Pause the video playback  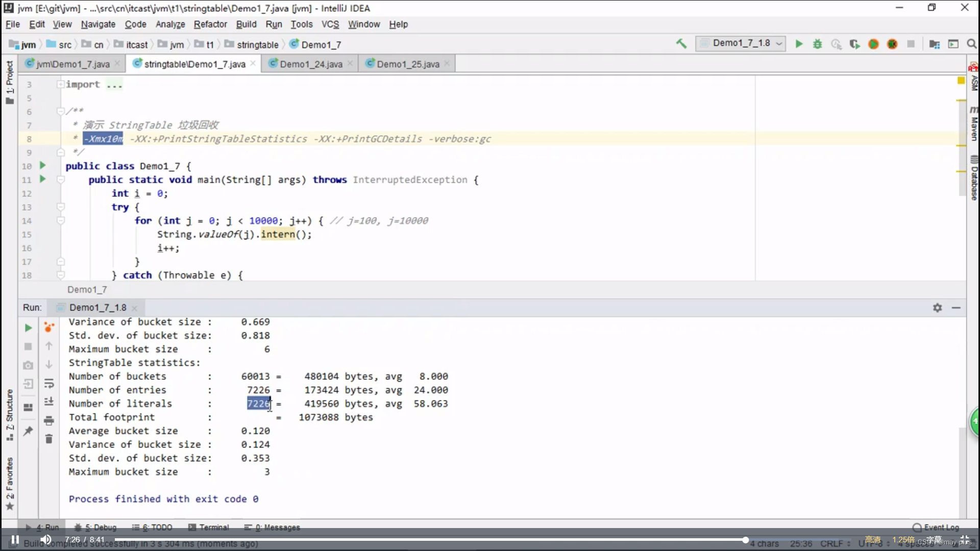(15, 539)
